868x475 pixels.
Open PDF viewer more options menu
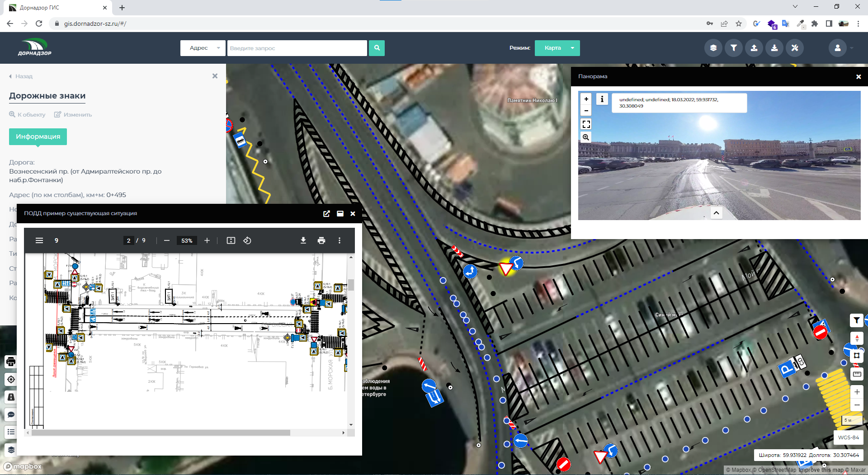pyautogui.click(x=340, y=240)
